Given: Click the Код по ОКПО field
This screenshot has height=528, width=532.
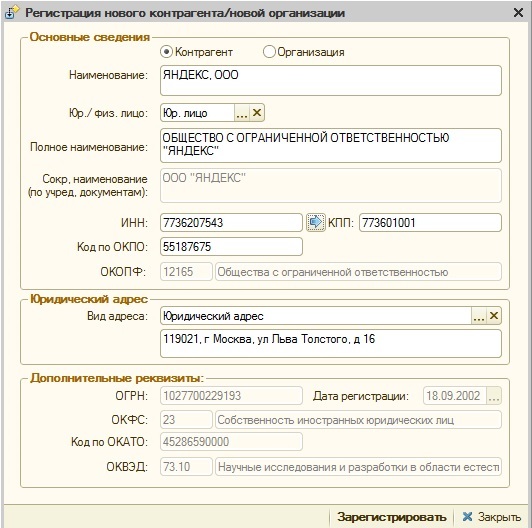Looking at the screenshot, I should 231,247.
